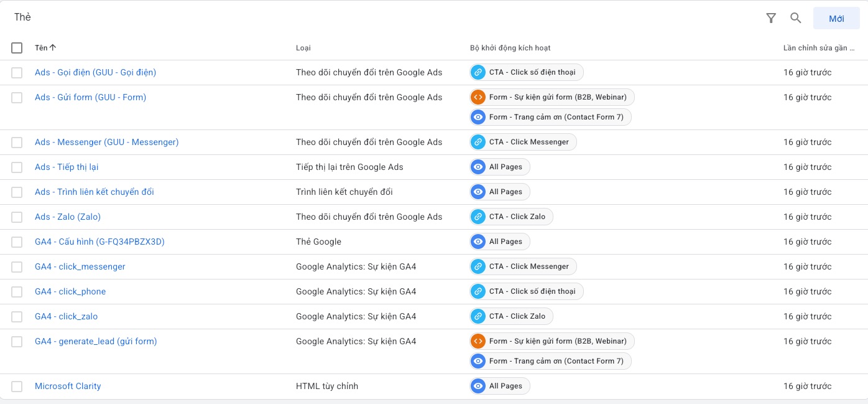This screenshot has height=404, width=868.
Task: Check the box for GA4 - Cấu hình row
Action: tap(17, 242)
